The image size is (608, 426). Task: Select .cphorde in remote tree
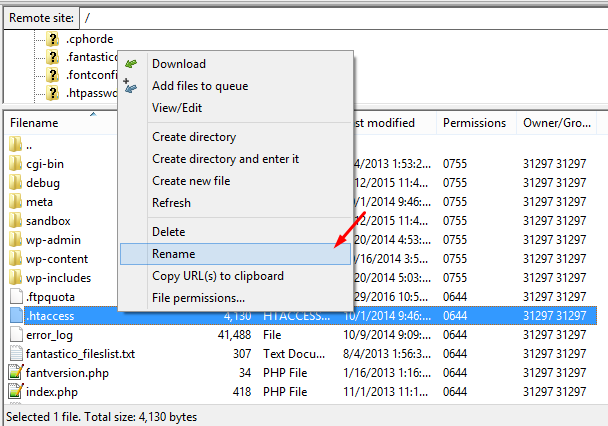90,39
